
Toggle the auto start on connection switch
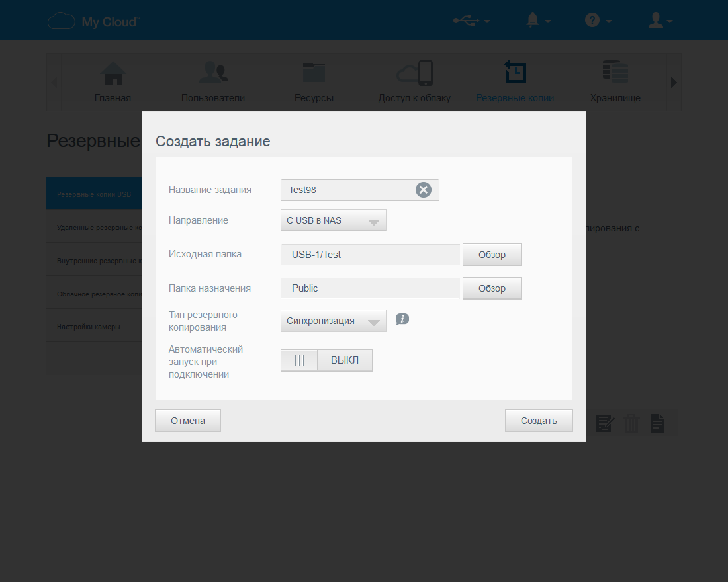coord(326,360)
